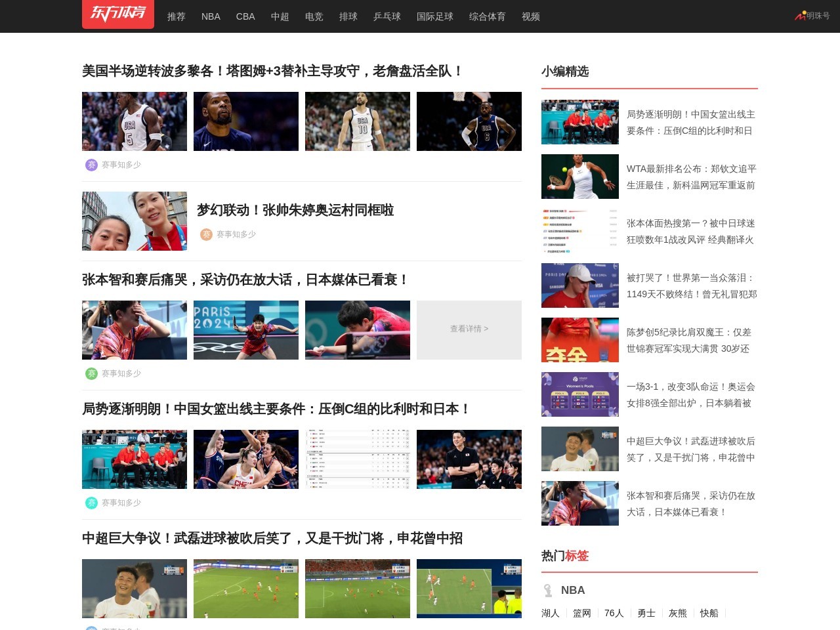Go to the 乒乓球 section

tap(387, 16)
